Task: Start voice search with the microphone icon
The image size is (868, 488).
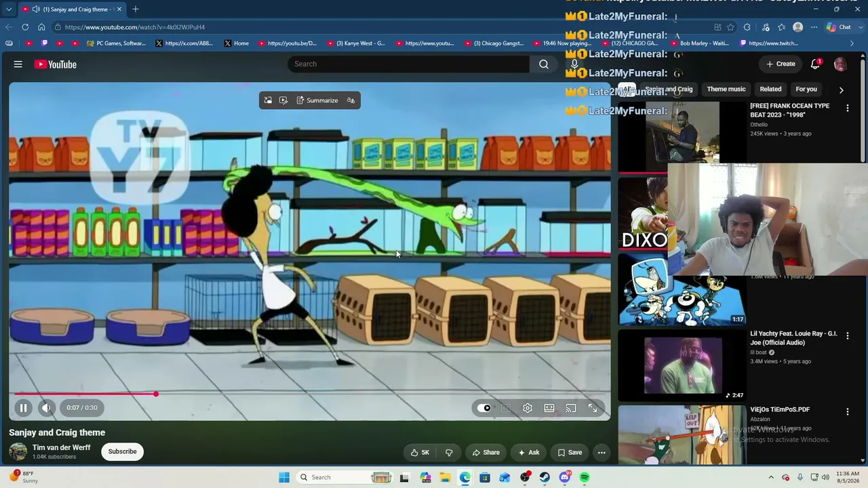Action: coord(574,64)
